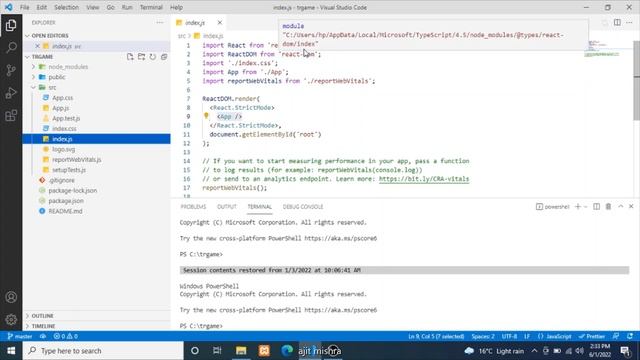Split the terminal panel

(596, 207)
